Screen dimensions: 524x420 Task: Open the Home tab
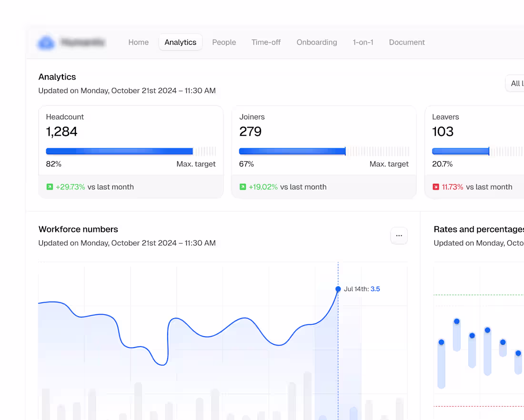pos(138,42)
